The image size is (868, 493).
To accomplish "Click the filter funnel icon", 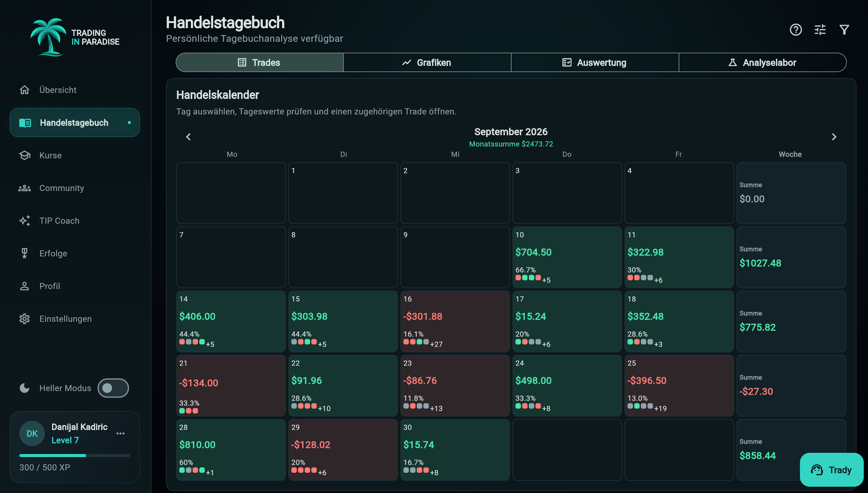I will [x=844, y=30].
